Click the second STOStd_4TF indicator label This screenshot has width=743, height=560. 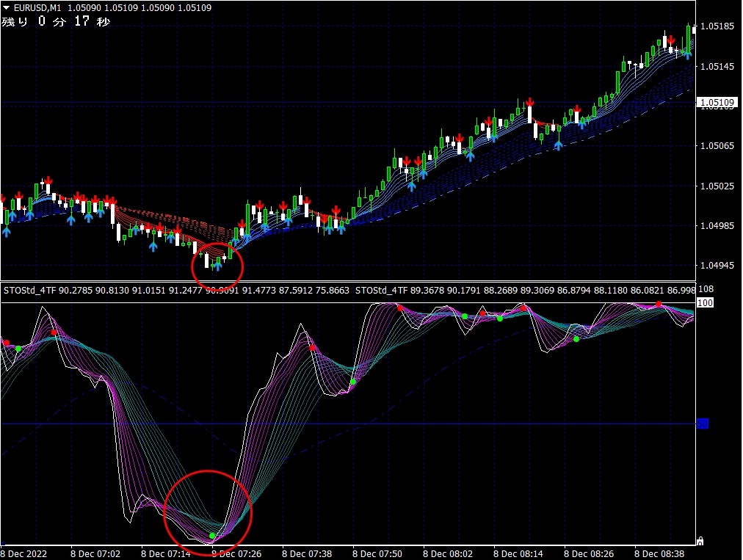381,291
